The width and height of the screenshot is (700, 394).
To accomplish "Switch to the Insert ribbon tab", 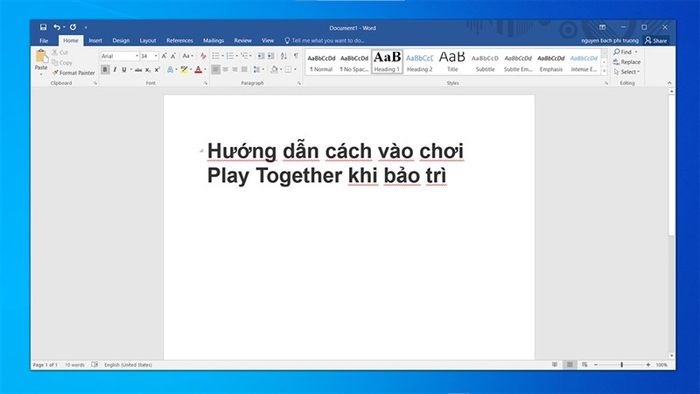I will click(x=95, y=40).
